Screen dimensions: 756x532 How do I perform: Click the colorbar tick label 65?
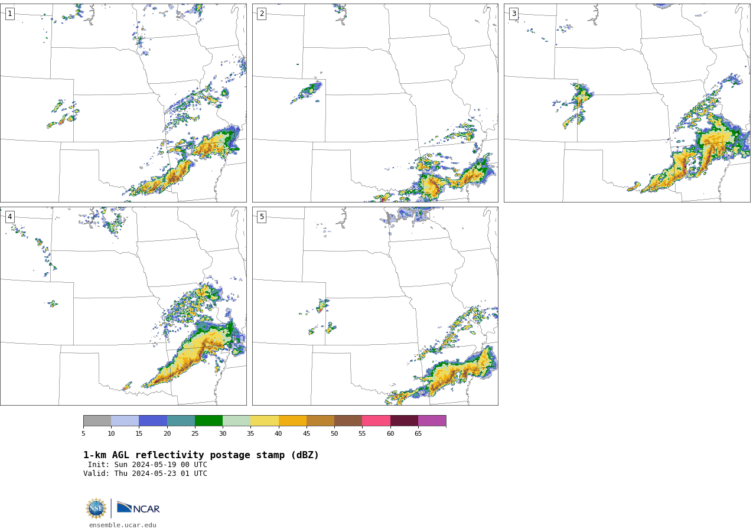[x=418, y=434]
